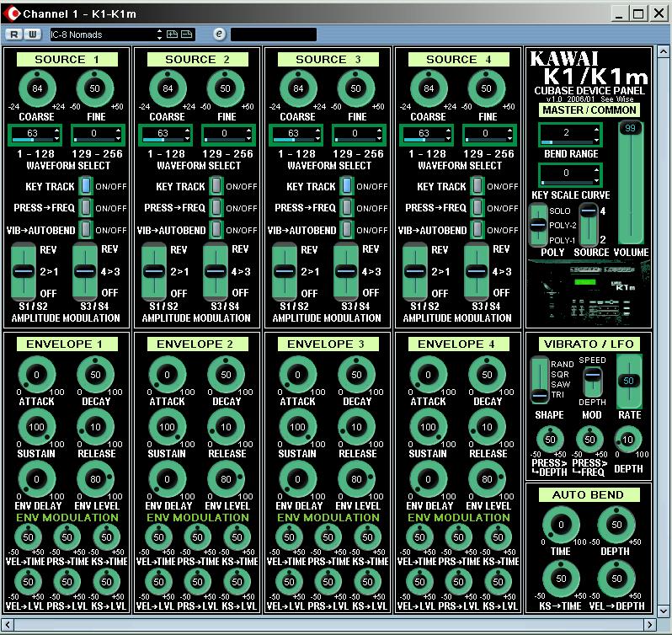Image resolution: width=672 pixels, height=635 pixels.
Task: Click the Vibrato DEPTH knob
Action: click(628, 439)
